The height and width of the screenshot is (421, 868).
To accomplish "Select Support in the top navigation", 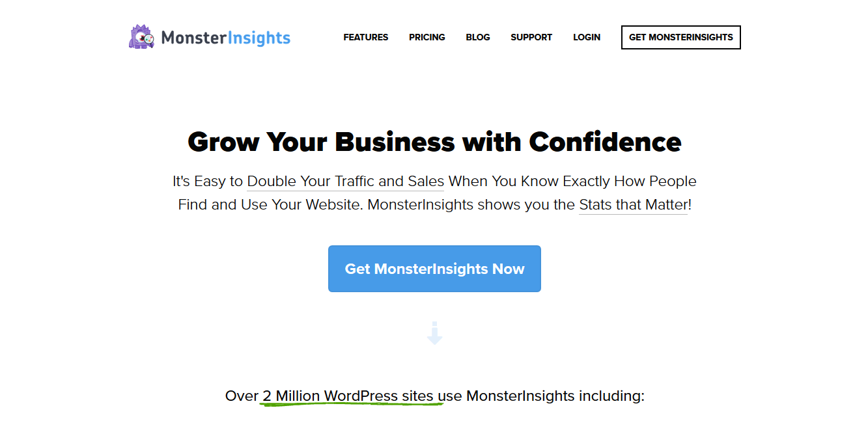I will 531,37.
